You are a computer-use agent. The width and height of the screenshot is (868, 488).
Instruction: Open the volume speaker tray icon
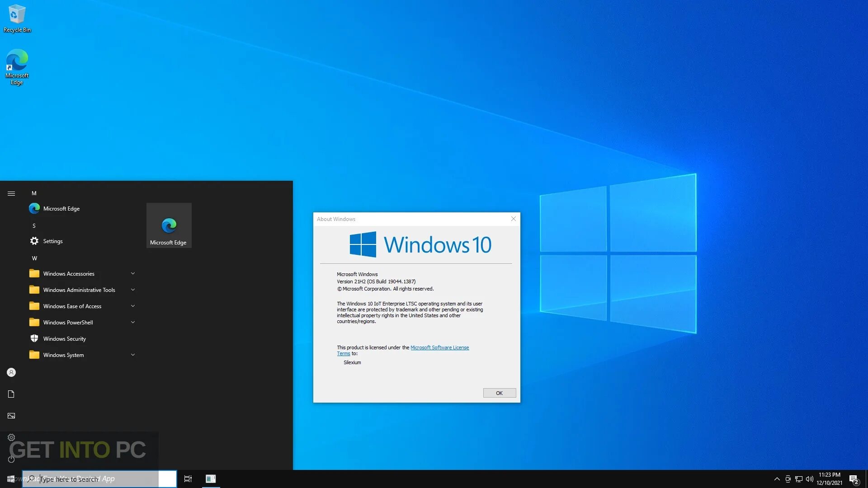tap(810, 479)
